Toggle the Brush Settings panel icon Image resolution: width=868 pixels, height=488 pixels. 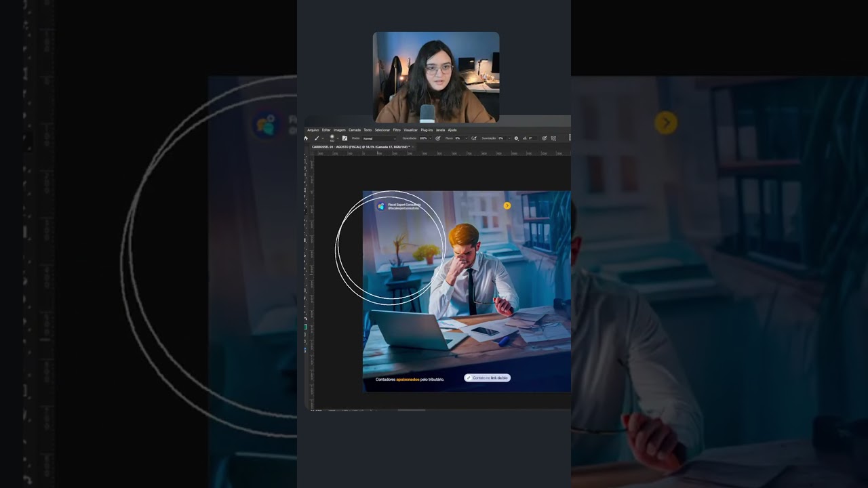click(344, 138)
